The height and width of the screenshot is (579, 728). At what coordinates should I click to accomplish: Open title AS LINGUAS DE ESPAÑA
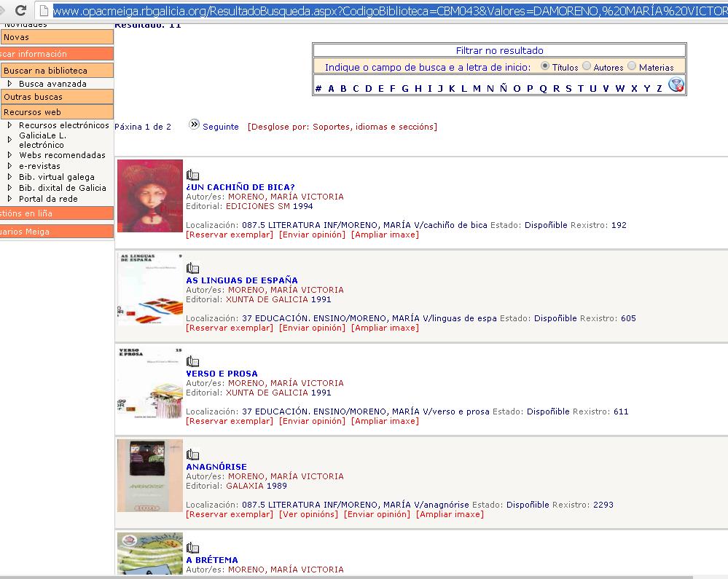click(x=242, y=280)
